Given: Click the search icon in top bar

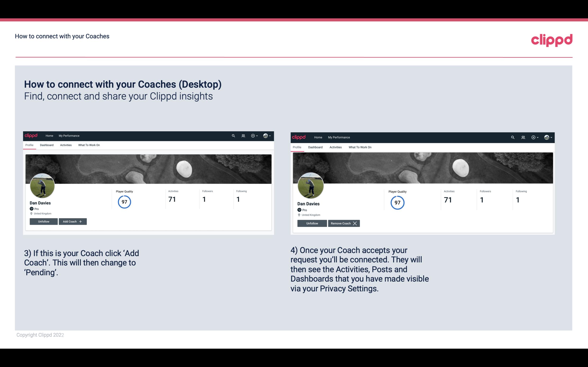Looking at the screenshot, I should click(x=234, y=136).
